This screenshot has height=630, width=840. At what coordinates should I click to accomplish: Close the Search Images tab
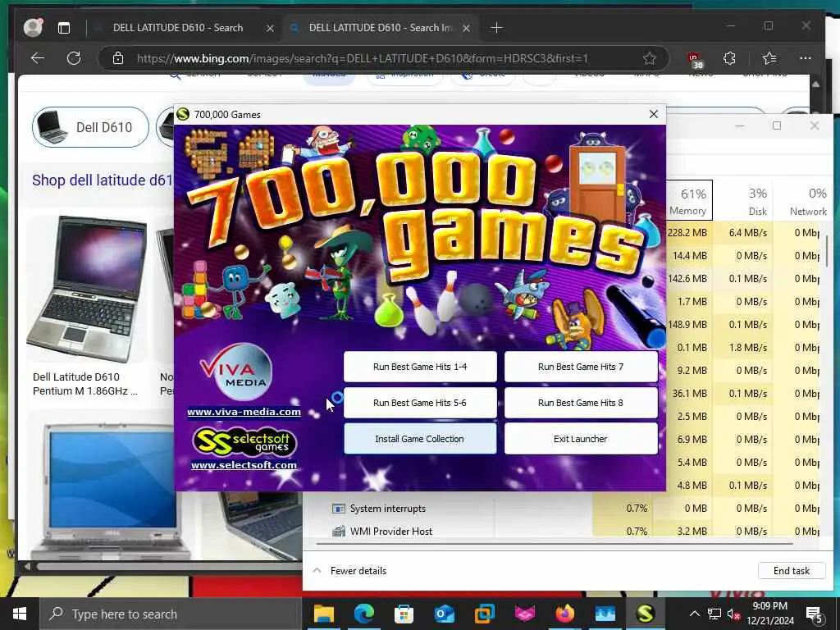[x=466, y=28]
